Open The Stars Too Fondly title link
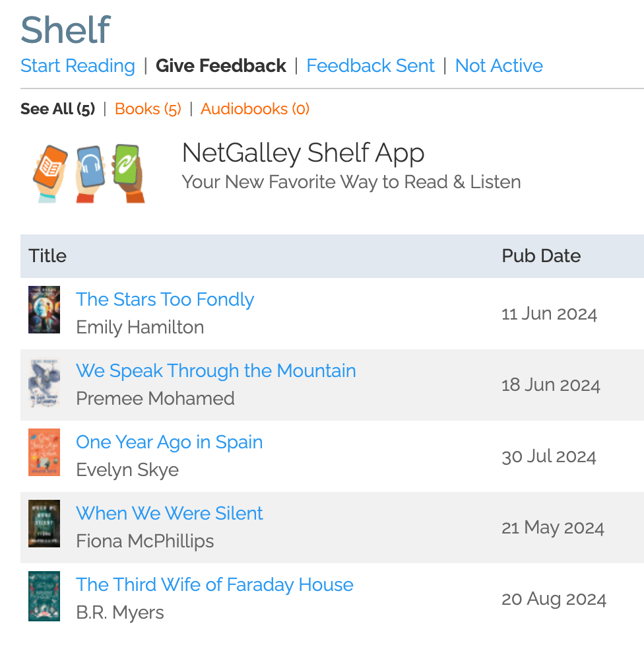The width and height of the screenshot is (644, 655). click(165, 300)
